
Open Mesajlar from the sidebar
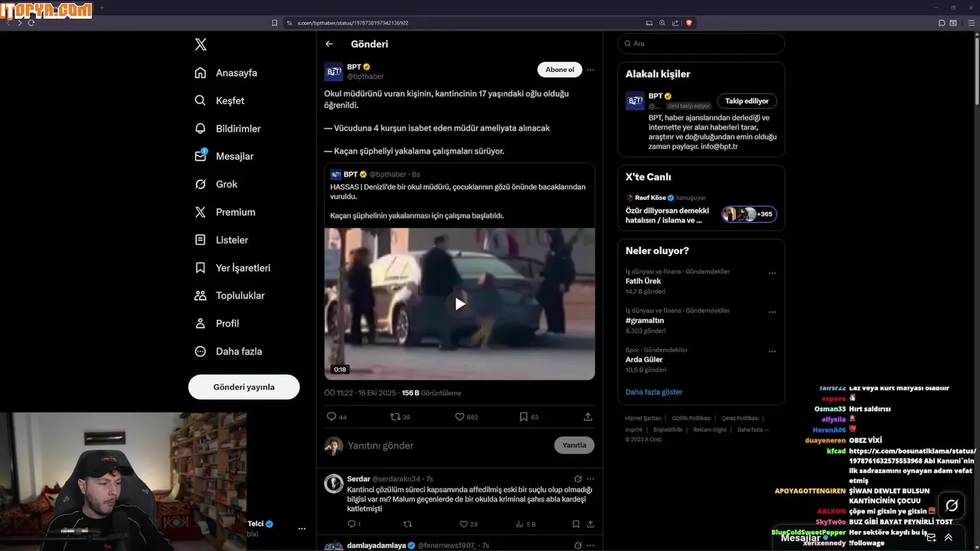click(x=224, y=156)
